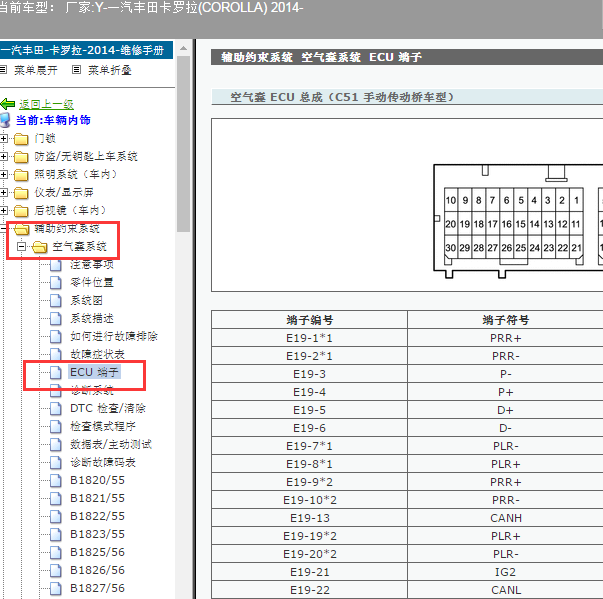This screenshot has height=599, width=603.
Task: Expand the 仪表/显示屏 node
Action: 3,192
